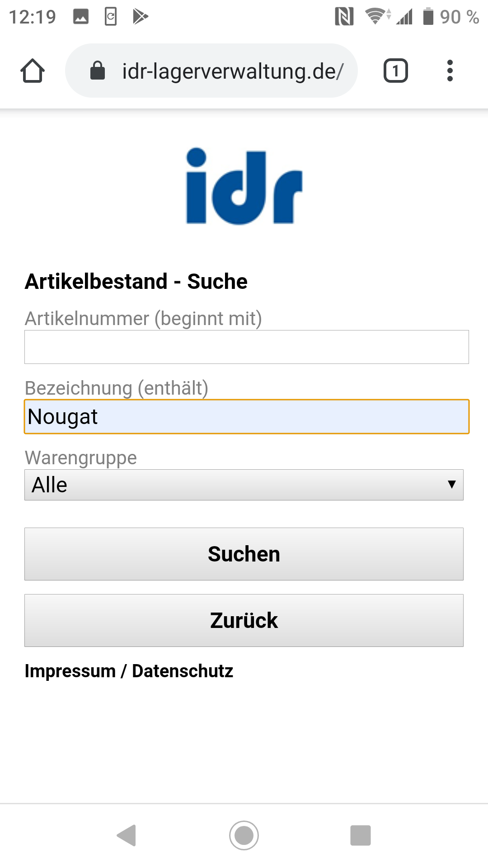Tap the Android recent apps square
Image resolution: width=488 pixels, height=868 pixels.
[360, 835]
